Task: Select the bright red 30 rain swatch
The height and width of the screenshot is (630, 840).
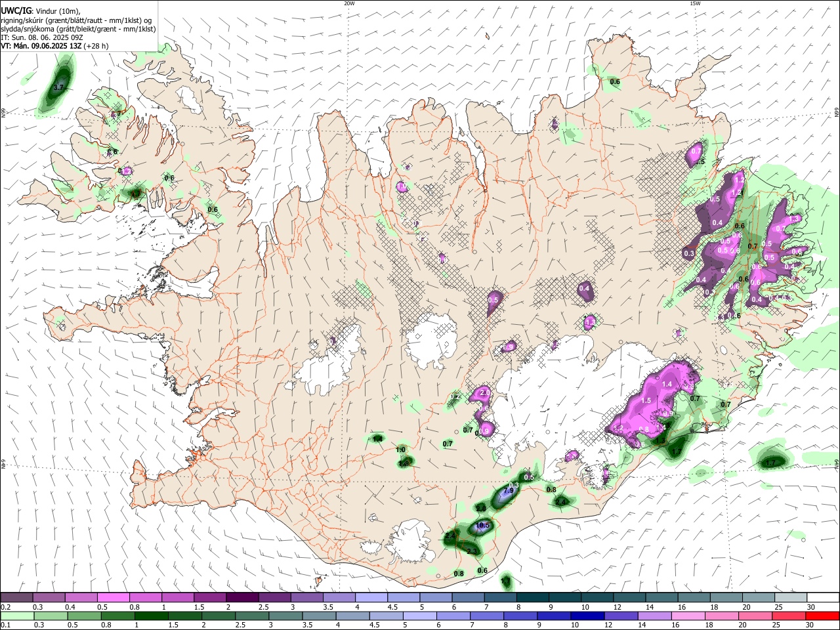Action: click(823, 616)
